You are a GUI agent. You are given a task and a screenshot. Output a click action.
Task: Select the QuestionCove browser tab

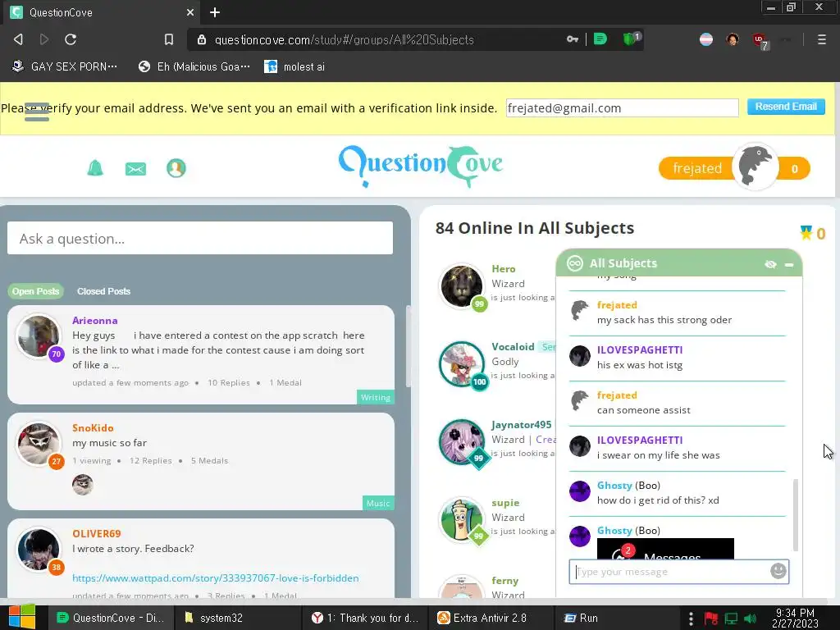pos(102,12)
